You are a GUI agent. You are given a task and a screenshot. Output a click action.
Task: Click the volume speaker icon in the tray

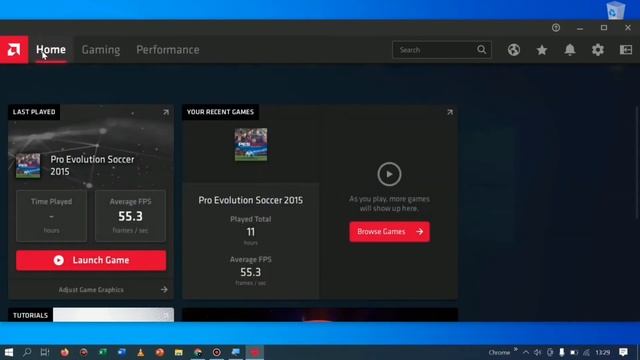click(538, 352)
